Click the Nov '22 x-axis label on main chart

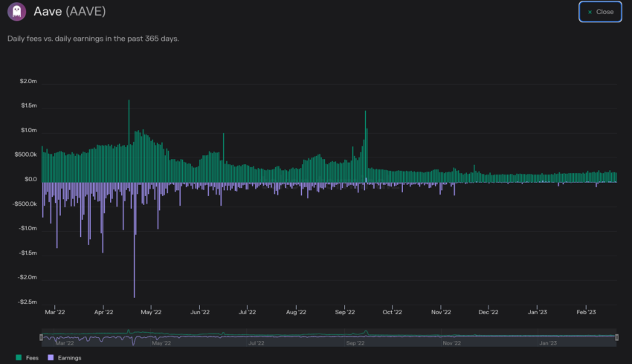pos(441,312)
